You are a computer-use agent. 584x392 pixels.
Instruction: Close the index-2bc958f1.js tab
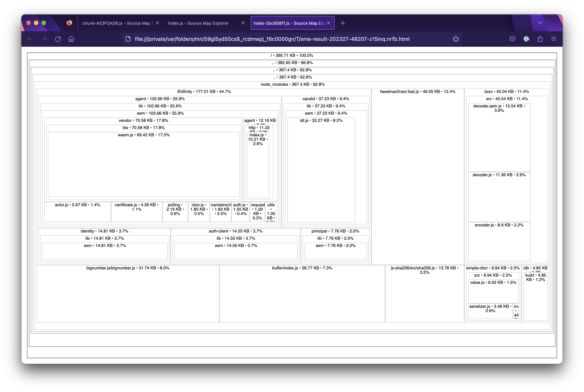[x=328, y=23]
